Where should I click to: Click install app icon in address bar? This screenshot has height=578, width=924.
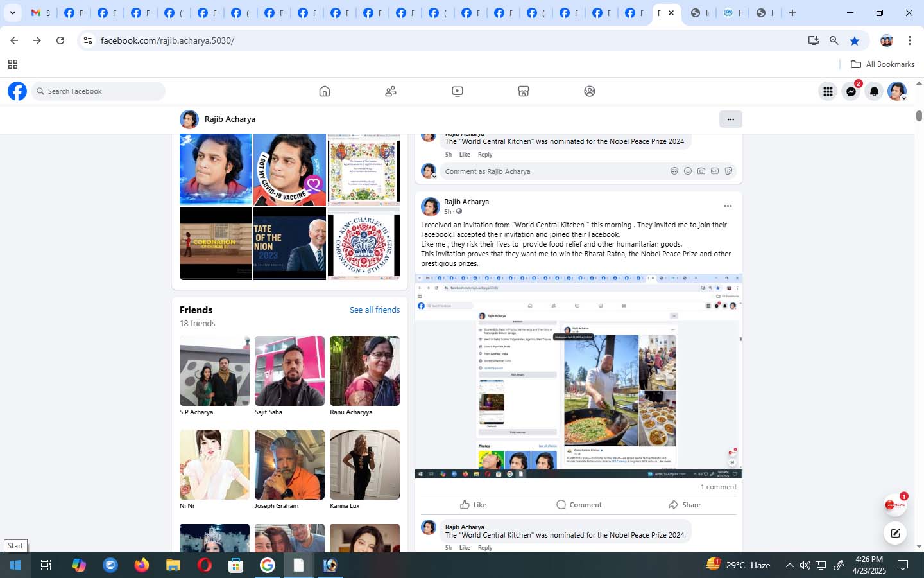(x=814, y=40)
